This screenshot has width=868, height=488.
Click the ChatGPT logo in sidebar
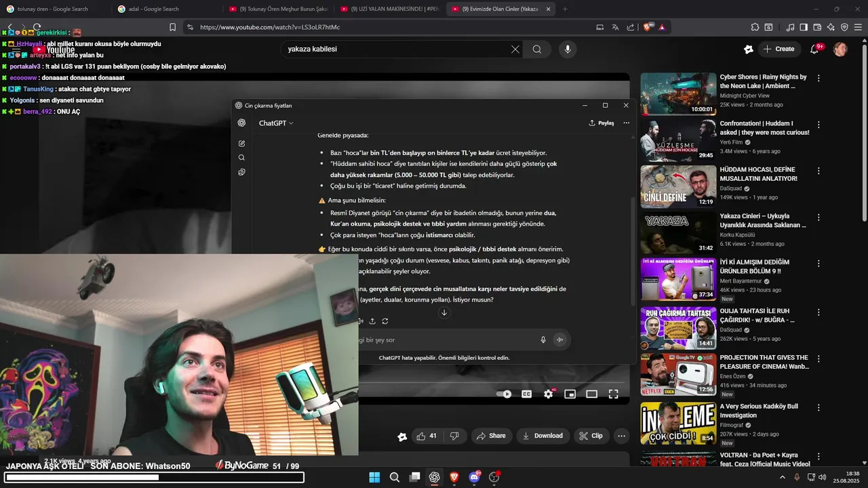tap(242, 123)
